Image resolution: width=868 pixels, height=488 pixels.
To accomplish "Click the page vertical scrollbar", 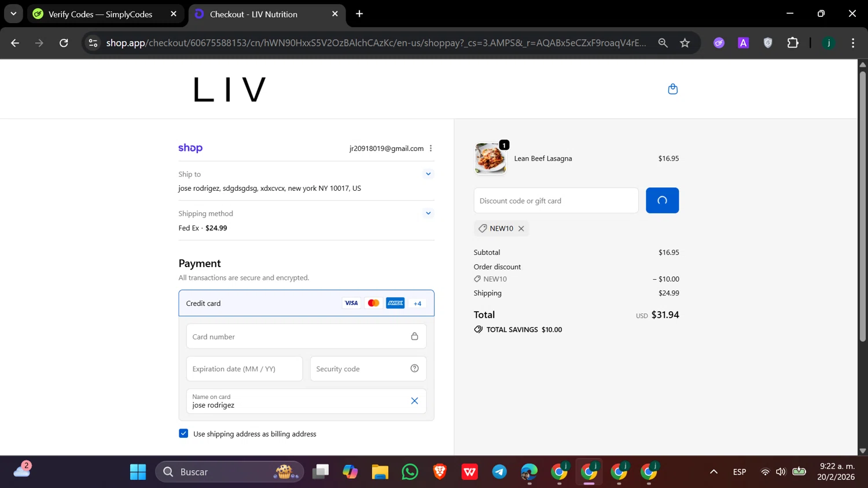I will 863,206.
